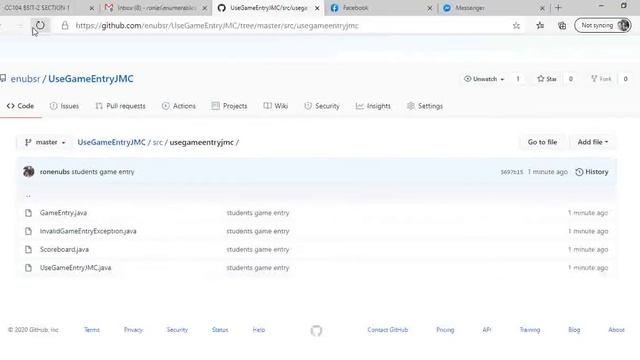Open footer Status link
Image resolution: width=640 pixels, height=360 pixels.
[x=220, y=330]
